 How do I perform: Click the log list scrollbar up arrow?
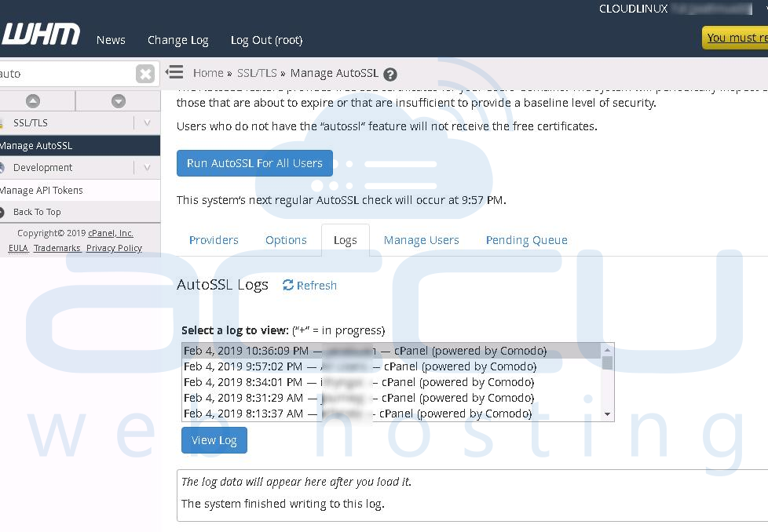(x=607, y=349)
